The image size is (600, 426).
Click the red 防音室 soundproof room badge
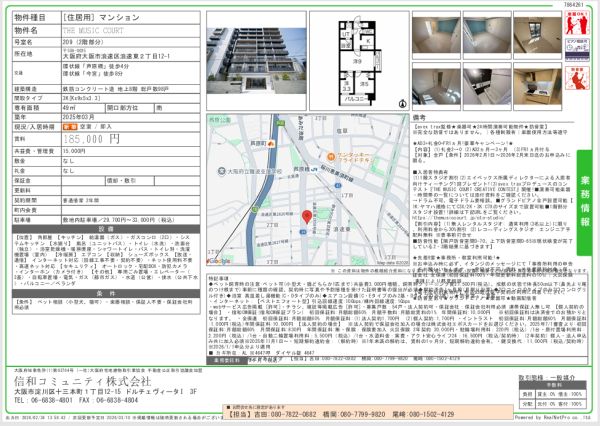(577, 78)
